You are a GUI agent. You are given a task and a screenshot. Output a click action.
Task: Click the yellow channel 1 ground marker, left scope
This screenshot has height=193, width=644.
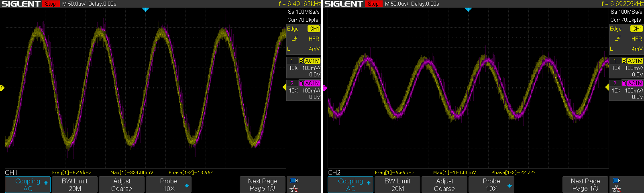(2, 88)
